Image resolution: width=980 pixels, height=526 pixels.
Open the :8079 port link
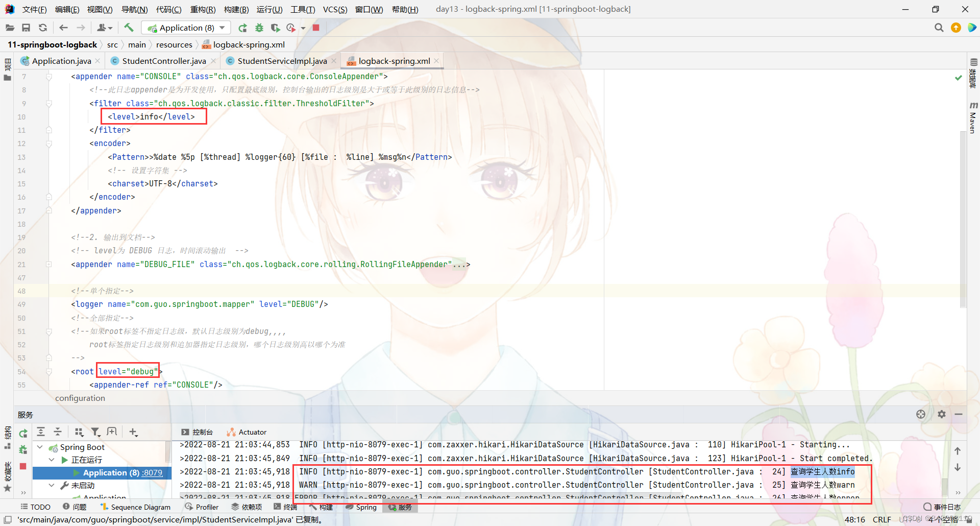152,473
